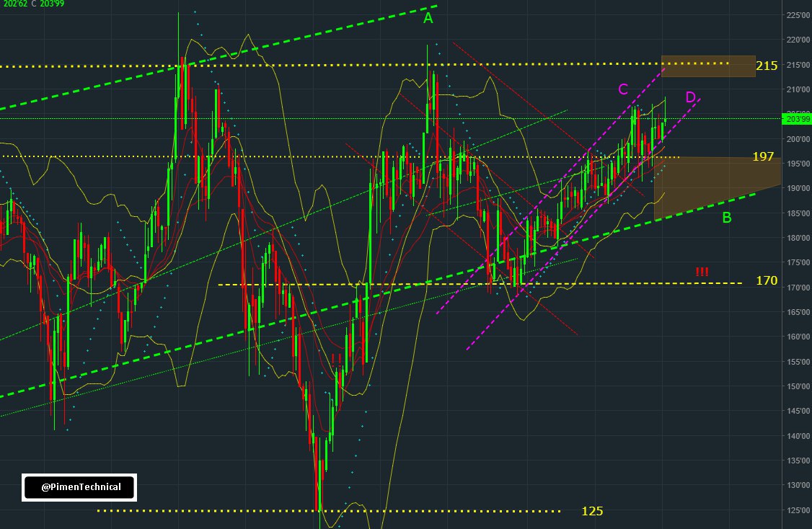Screen dimensions: 812x529
Task: Click the 180'00 price axis label
Action: (x=798, y=238)
